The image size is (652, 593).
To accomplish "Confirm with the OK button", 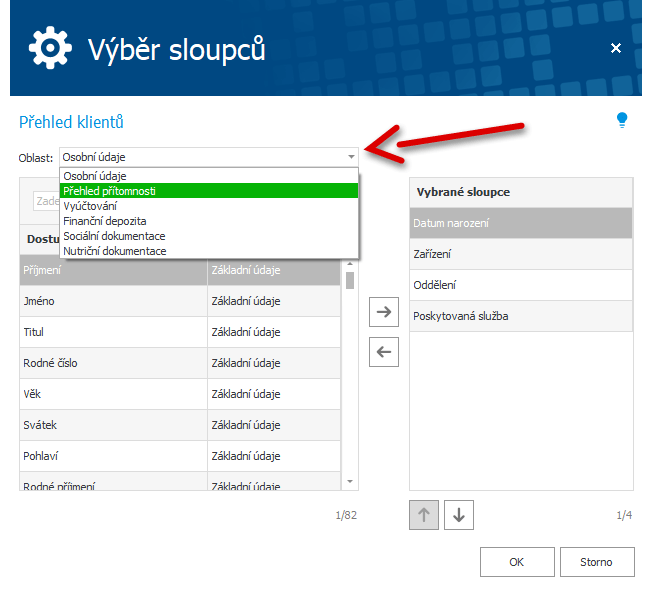I will [517, 562].
